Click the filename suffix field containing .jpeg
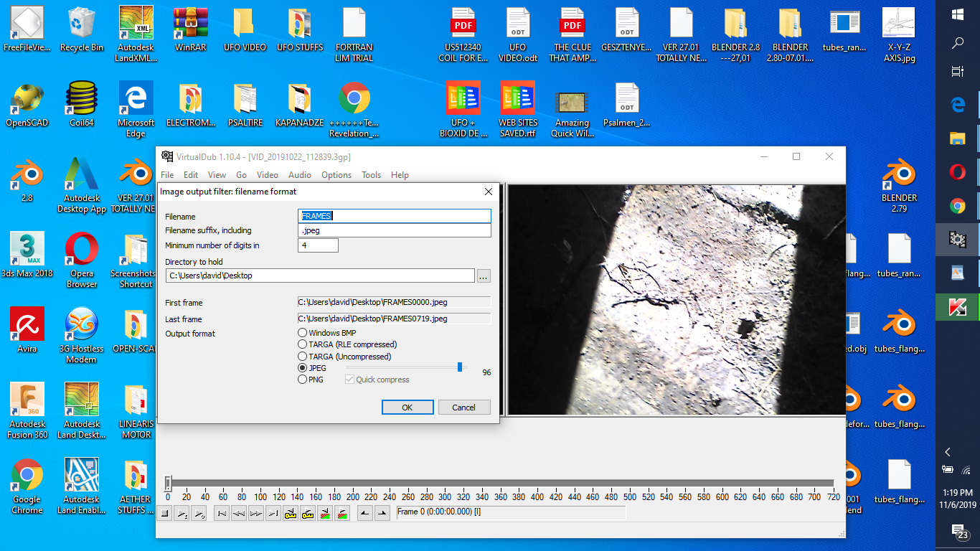The height and width of the screenshot is (551, 980). click(x=395, y=230)
